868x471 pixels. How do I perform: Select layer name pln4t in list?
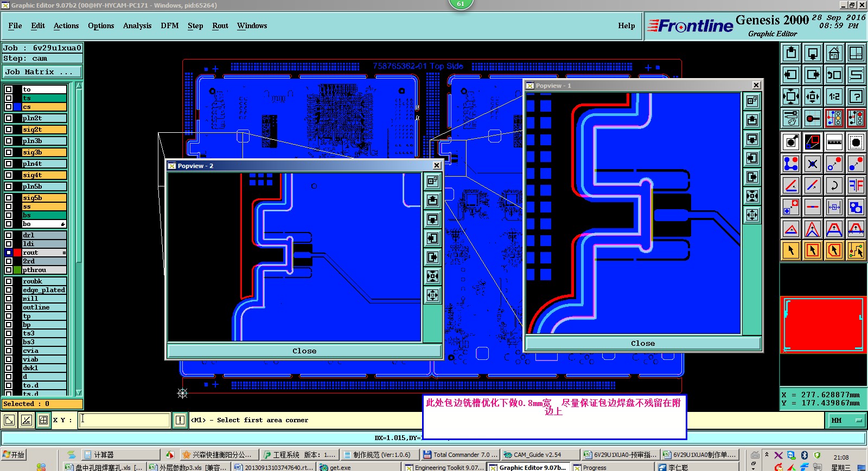[x=44, y=164]
